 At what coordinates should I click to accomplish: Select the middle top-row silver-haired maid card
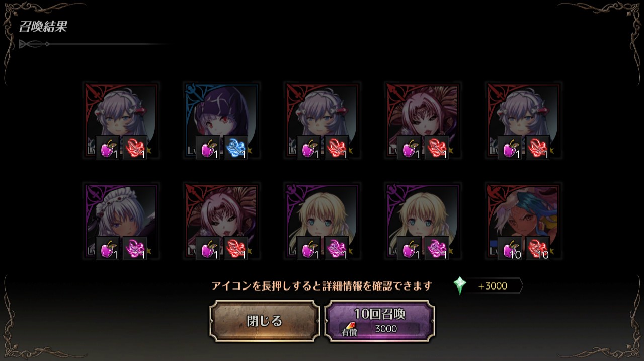[322, 120]
